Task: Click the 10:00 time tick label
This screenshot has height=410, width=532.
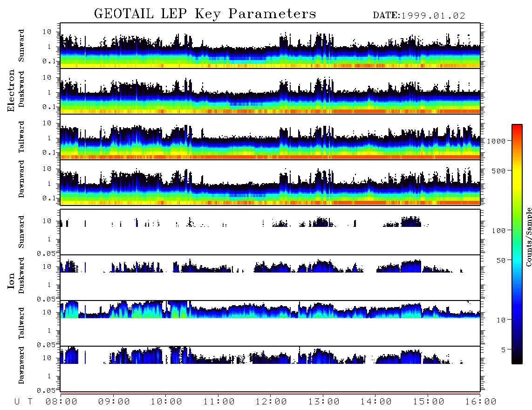Action: click(166, 402)
